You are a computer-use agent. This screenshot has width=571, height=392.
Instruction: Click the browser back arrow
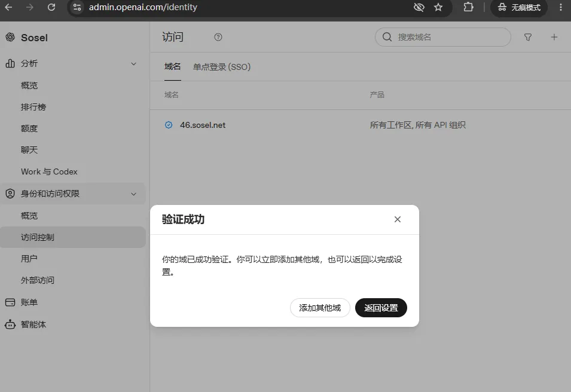[9, 7]
